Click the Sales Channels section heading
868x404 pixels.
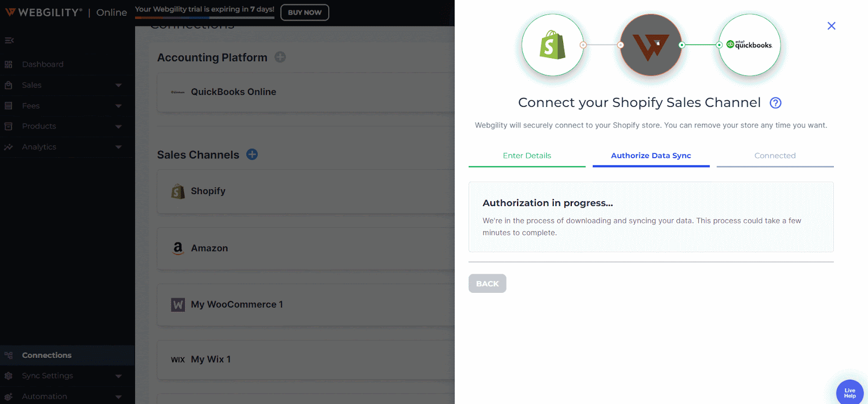click(198, 155)
